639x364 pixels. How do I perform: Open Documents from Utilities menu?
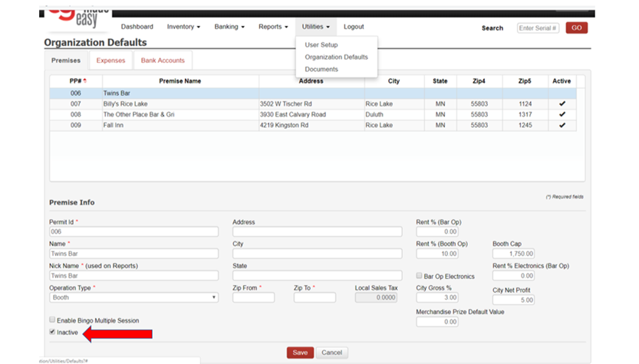point(321,69)
